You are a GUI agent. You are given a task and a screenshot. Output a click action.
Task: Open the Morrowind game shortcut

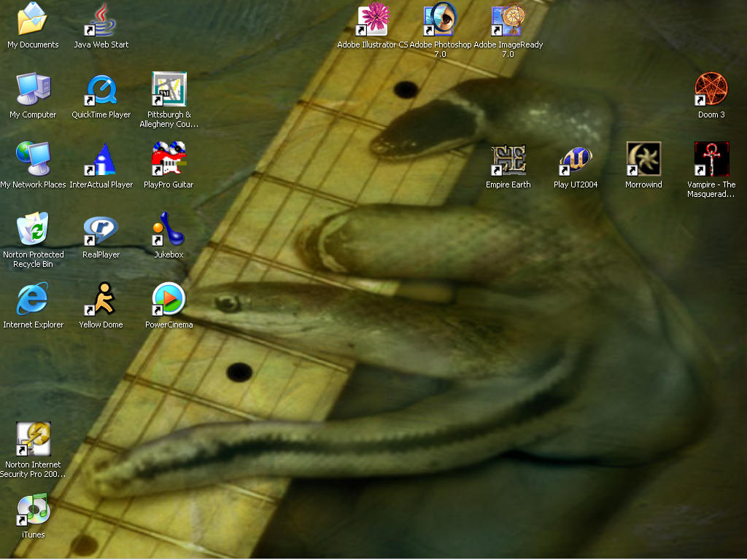(643, 159)
